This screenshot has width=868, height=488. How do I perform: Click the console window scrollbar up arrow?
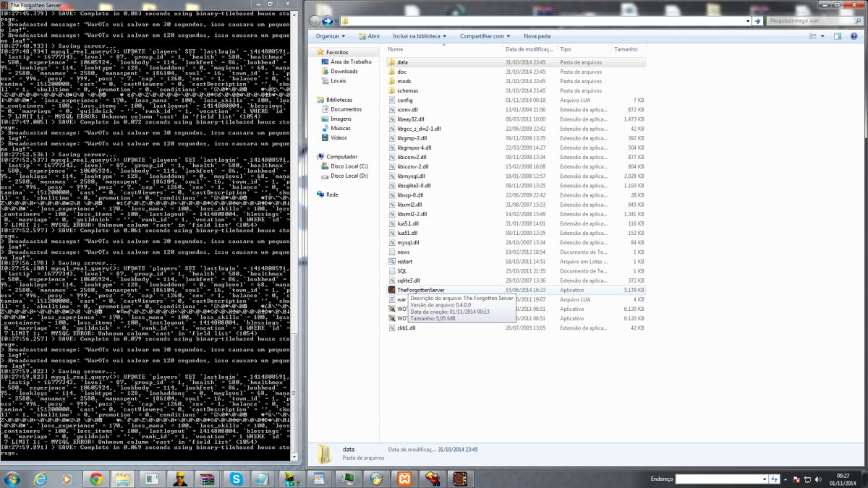click(294, 14)
